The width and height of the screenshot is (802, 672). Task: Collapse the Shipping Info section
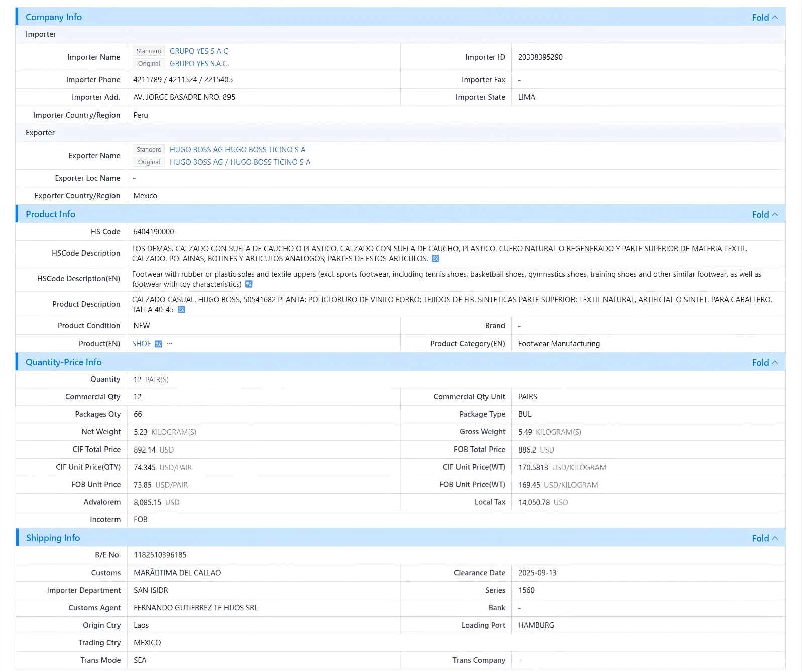765,538
